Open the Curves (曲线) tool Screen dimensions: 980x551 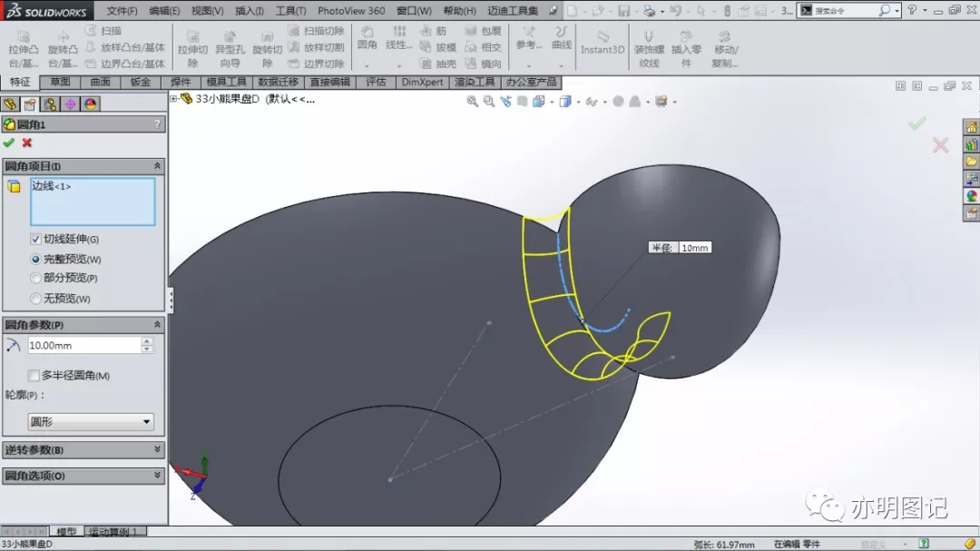[562, 39]
